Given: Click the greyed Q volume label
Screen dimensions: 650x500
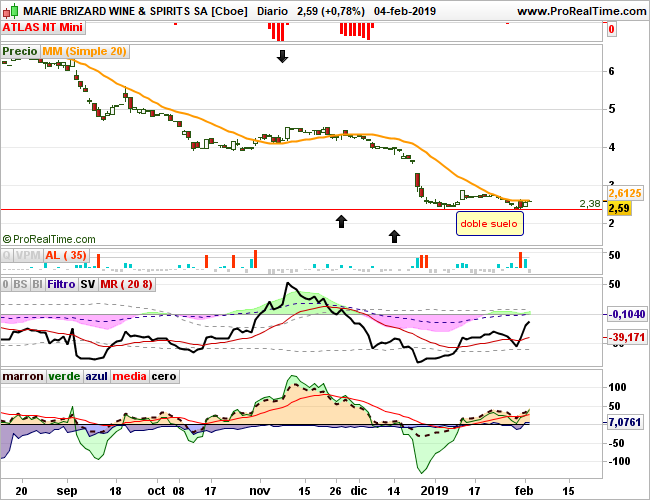Looking at the screenshot, I should pyautogui.click(x=7, y=255).
